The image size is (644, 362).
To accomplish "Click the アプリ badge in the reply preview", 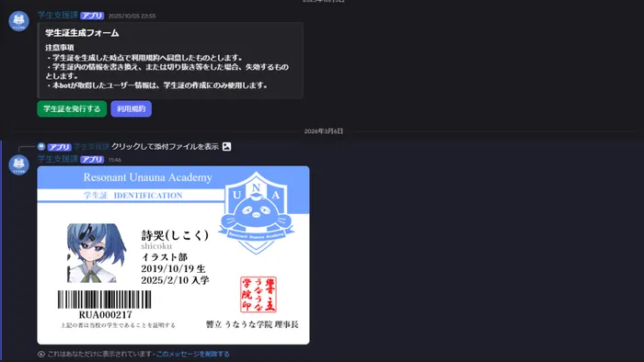I will click(x=59, y=147).
